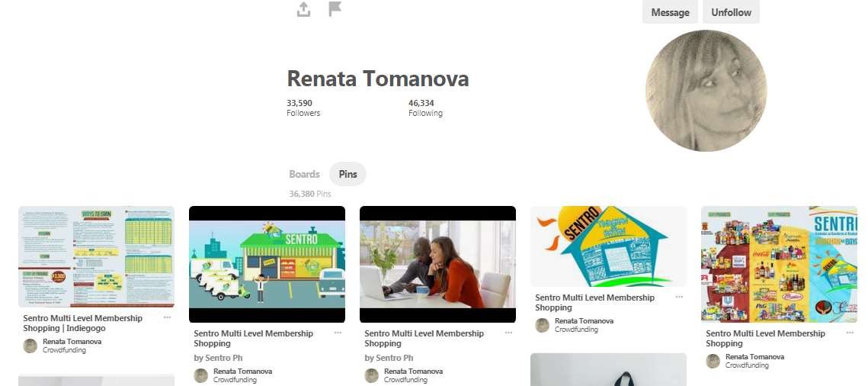Click the pinner avatar under the products collage pin
Image resolution: width=868 pixels, height=386 pixels.
coord(713,361)
